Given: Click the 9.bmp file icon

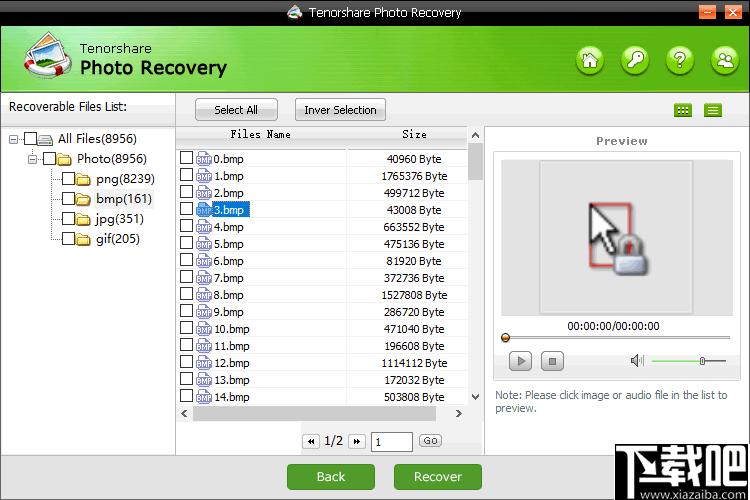Looking at the screenshot, I should 204,312.
